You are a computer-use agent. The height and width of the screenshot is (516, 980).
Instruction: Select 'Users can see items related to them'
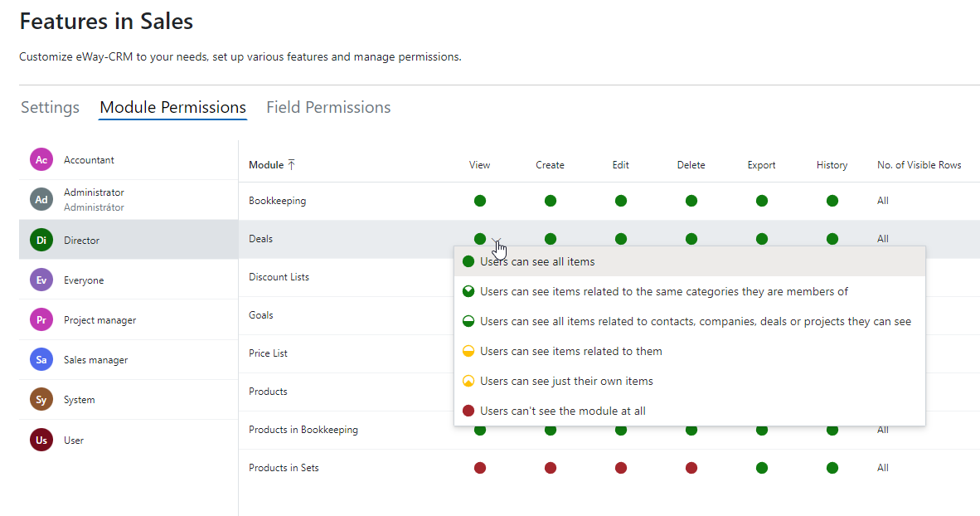[x=689, y=352]
